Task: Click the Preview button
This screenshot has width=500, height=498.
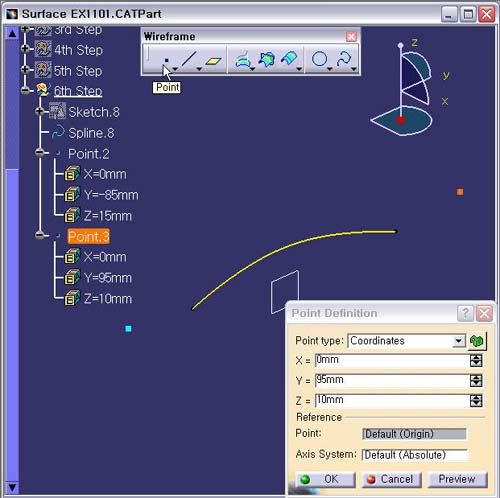Action: tap(457, 479)
